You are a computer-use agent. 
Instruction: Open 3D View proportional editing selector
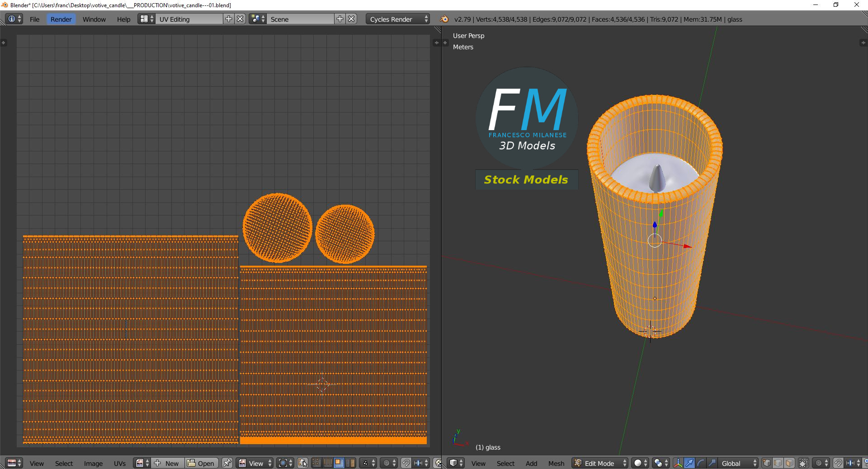821,463
